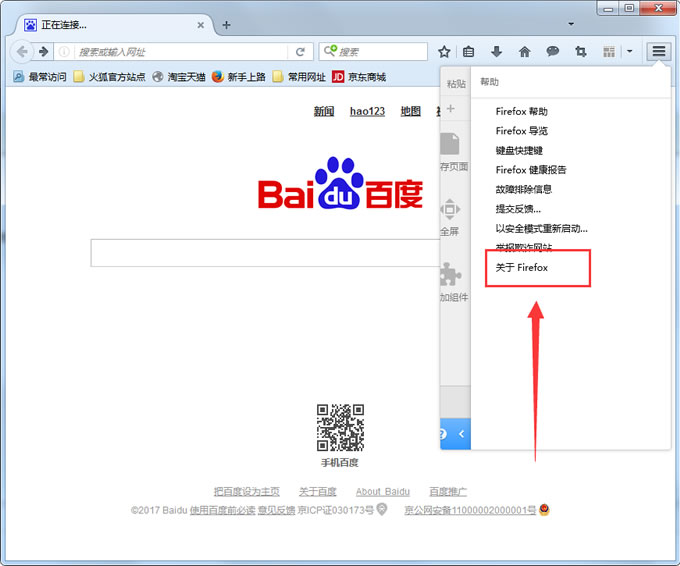Click the 粘贴 paste button
This screenshot has height=566, width=680.
pos(456,84)
